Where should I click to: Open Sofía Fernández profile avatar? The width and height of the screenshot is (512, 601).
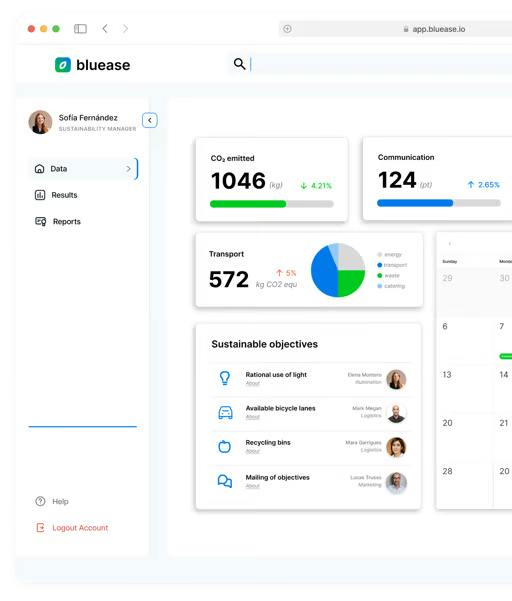click(x=40, y=122)
